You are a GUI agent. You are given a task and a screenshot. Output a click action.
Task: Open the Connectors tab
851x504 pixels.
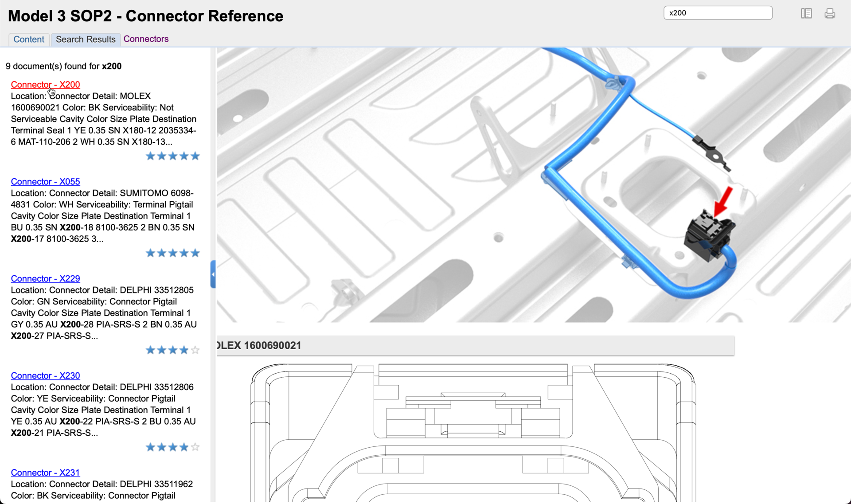coord(146,39)
